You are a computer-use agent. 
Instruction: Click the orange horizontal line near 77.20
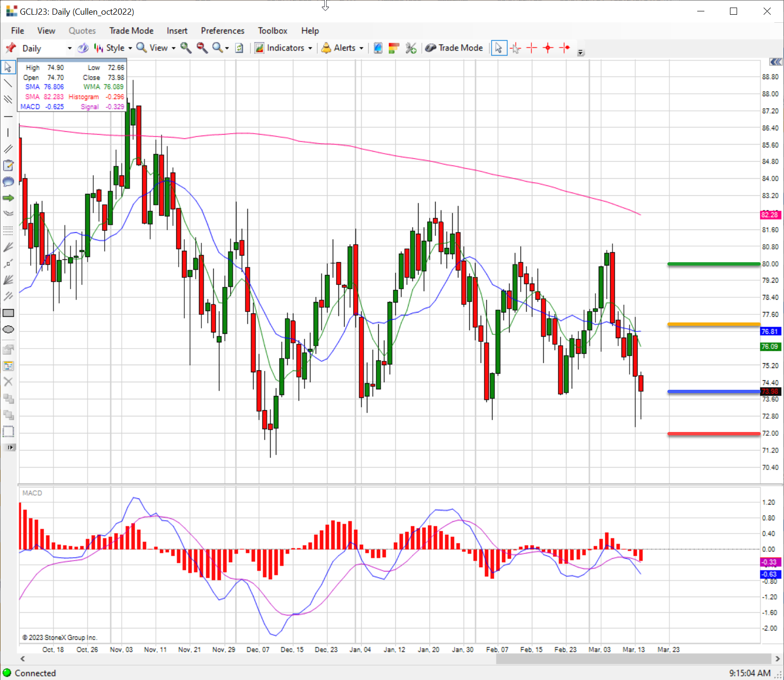tap(713, 324)
